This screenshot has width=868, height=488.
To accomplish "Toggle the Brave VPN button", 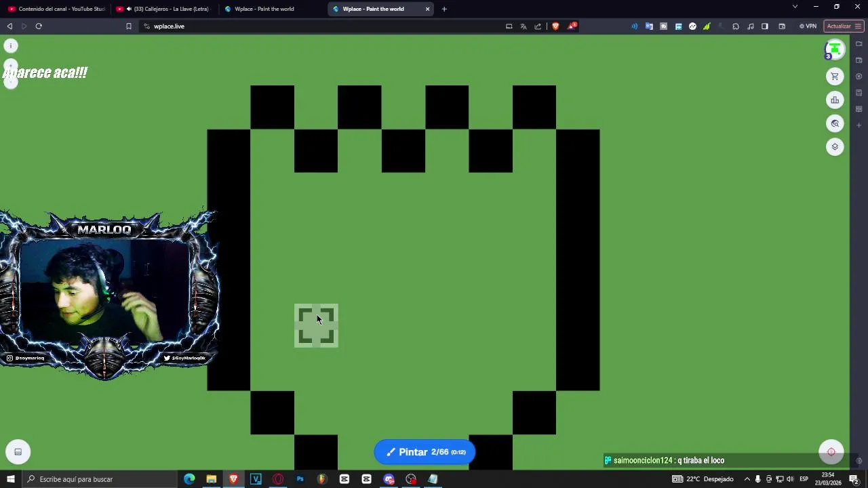I will (x=808, y=26).
